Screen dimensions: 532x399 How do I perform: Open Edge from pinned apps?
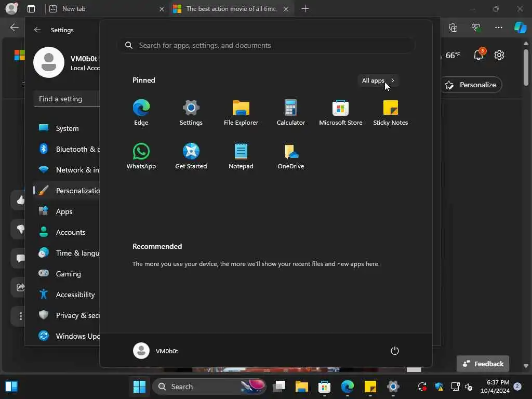[141, 113]
